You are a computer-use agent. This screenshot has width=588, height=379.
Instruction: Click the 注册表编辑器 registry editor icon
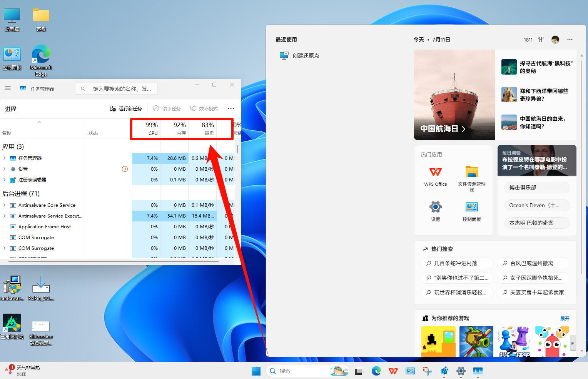click(13, 180)
